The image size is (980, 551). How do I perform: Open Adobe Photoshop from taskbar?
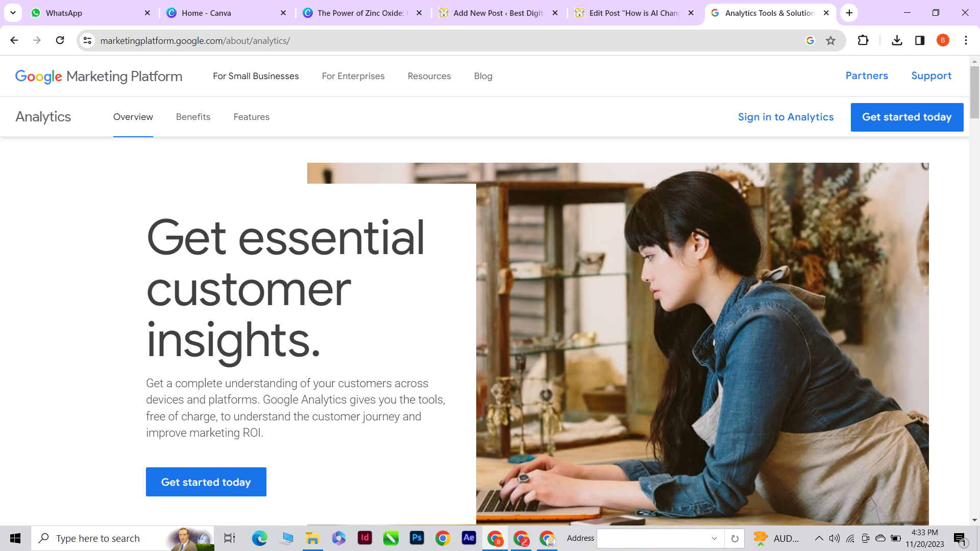click(x=417, y=538)
